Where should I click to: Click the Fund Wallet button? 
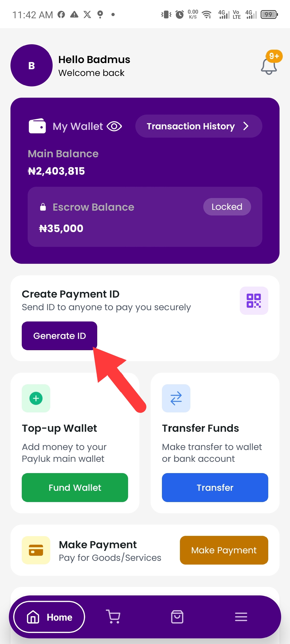click(x=75, y=487)
